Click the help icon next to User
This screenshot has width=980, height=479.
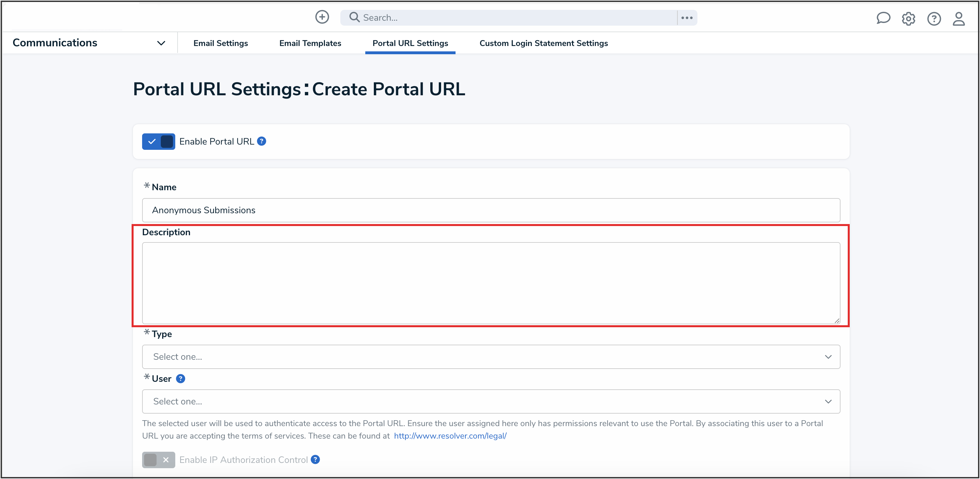(180, 378)
